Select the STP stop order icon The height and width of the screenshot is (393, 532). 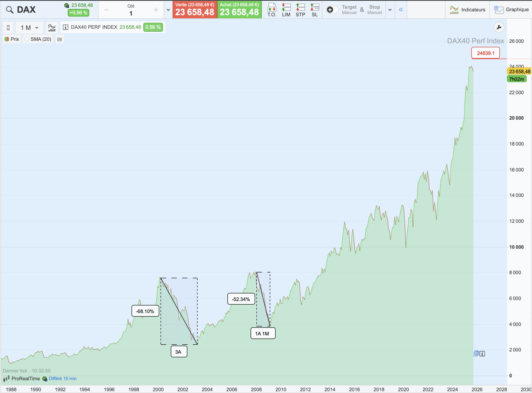click(300, 9)
